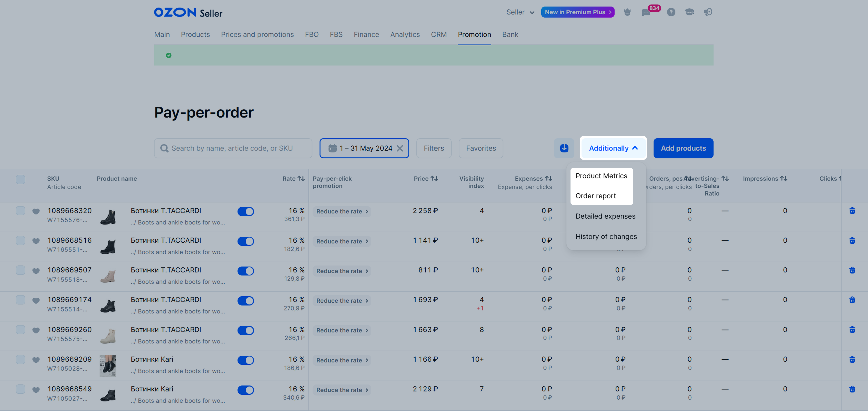Viewport: 868px width, 411px height.
Task: Tick the checkbox for SKU 1089668516
Action: (x=21, y=240)
